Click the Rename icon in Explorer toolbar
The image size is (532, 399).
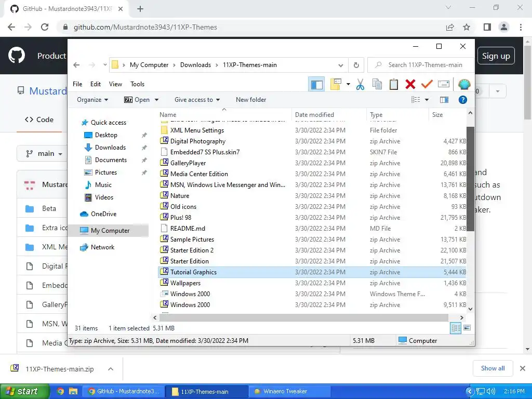(x=444, y=84)
